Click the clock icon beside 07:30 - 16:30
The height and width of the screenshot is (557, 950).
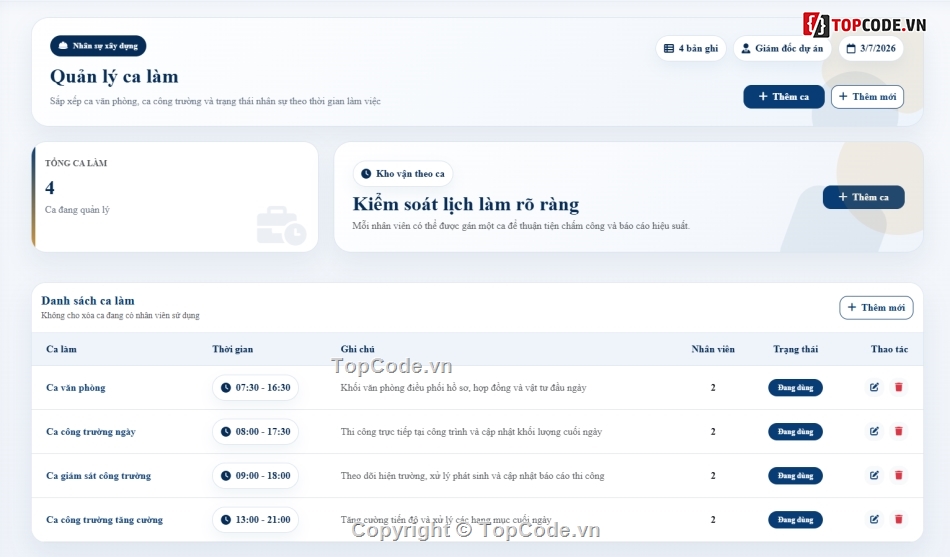tap(225, 388)
